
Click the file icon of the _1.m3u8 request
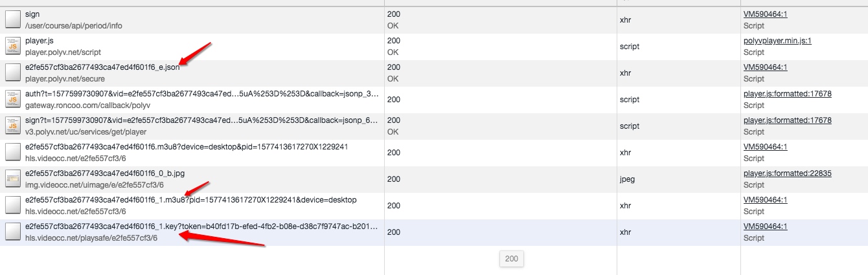pyautogui.click(x=13, y=205)
